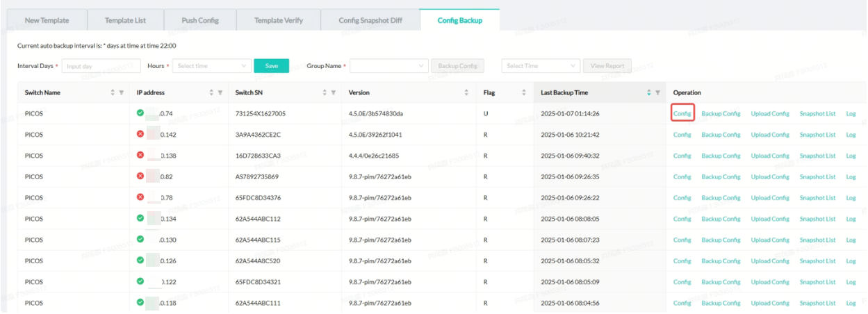Click the IP address column filter icon
868x314 pixels.
220,92
